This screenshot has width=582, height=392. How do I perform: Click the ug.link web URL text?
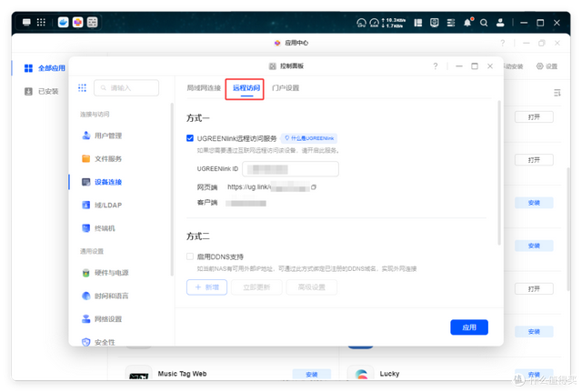268,187
